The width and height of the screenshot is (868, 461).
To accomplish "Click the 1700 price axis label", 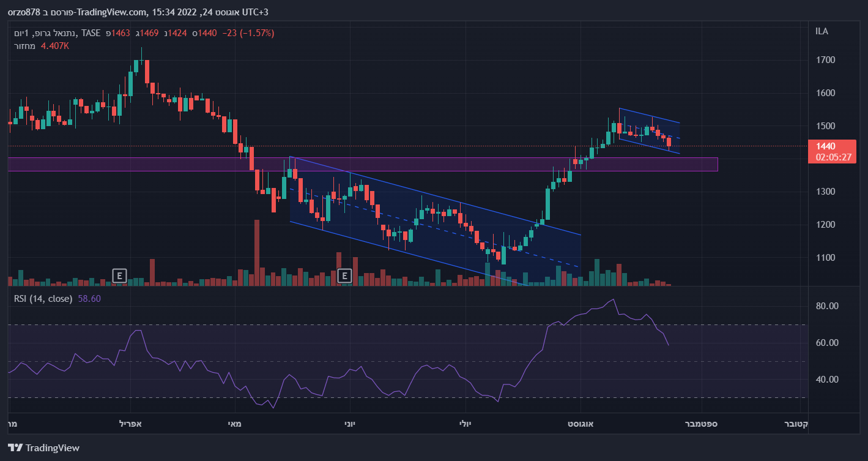I will [825, 60].
